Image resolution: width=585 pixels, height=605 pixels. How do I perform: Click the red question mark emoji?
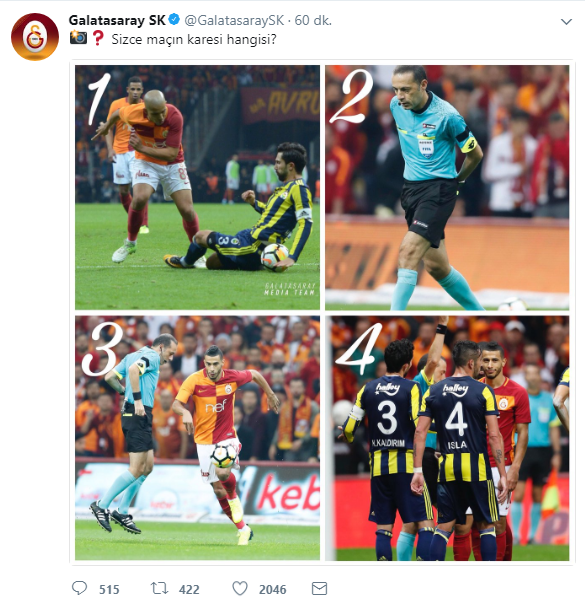(98, 38)
